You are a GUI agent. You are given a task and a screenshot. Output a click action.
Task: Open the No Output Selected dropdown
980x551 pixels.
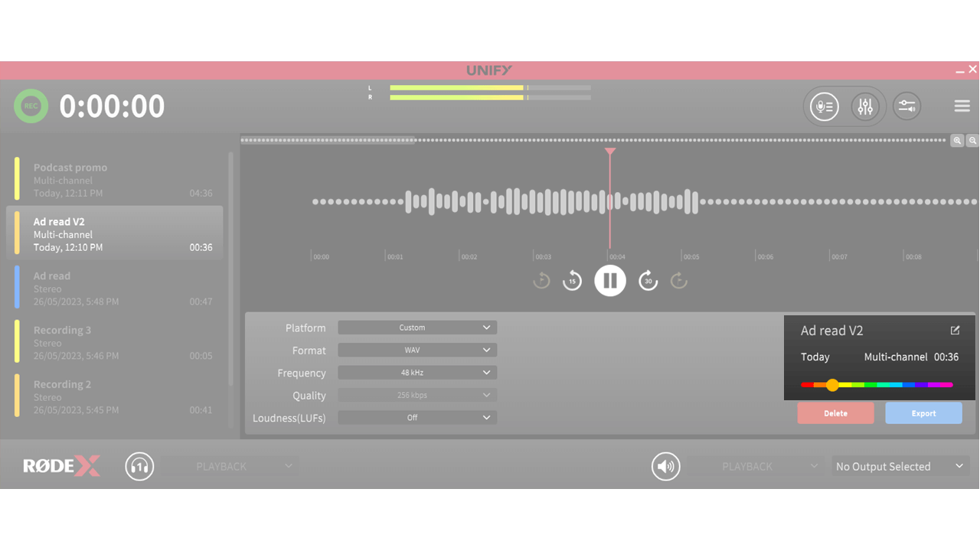tap(900, 466)
